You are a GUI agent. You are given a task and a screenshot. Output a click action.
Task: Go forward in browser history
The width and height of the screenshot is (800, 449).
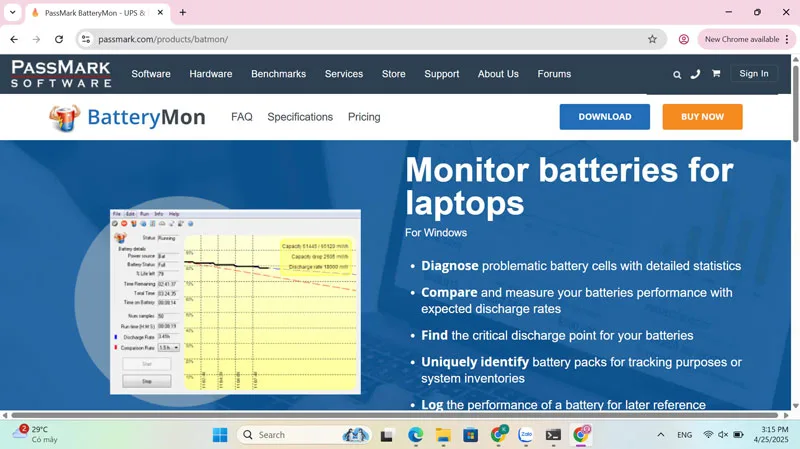[x=36, y=39]
